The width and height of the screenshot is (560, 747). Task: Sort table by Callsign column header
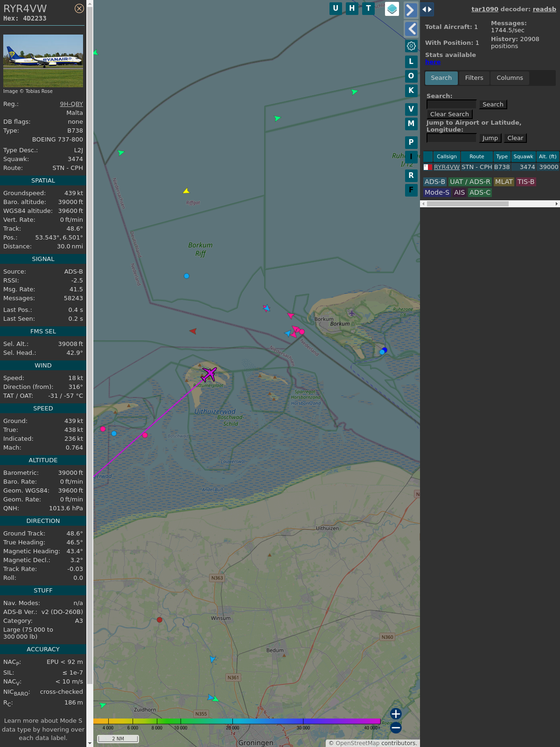point(447,156)
